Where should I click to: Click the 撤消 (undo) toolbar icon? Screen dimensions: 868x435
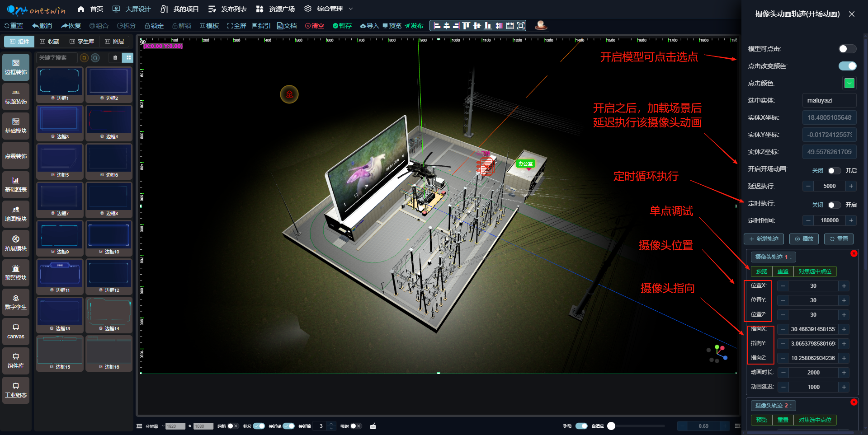tap(42, 26)
